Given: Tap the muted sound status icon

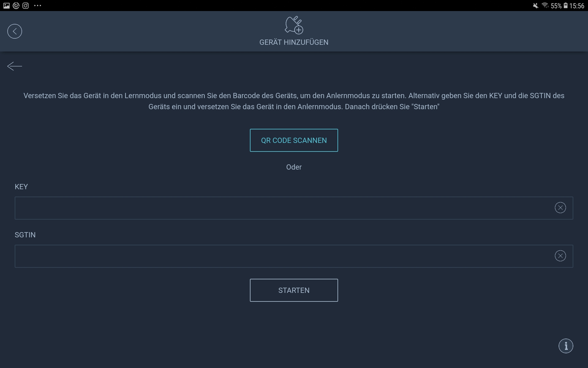Looking at the screenshot, I should 535,6.
